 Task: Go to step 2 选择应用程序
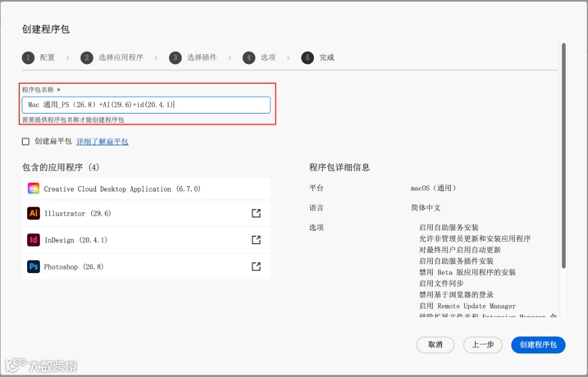point(112,57)
